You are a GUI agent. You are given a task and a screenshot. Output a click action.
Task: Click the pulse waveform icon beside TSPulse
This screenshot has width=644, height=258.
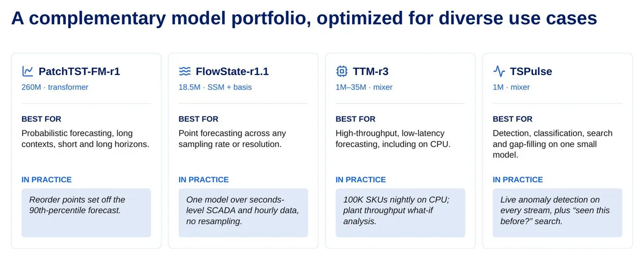pyautogui.click(x=499, y=71)
